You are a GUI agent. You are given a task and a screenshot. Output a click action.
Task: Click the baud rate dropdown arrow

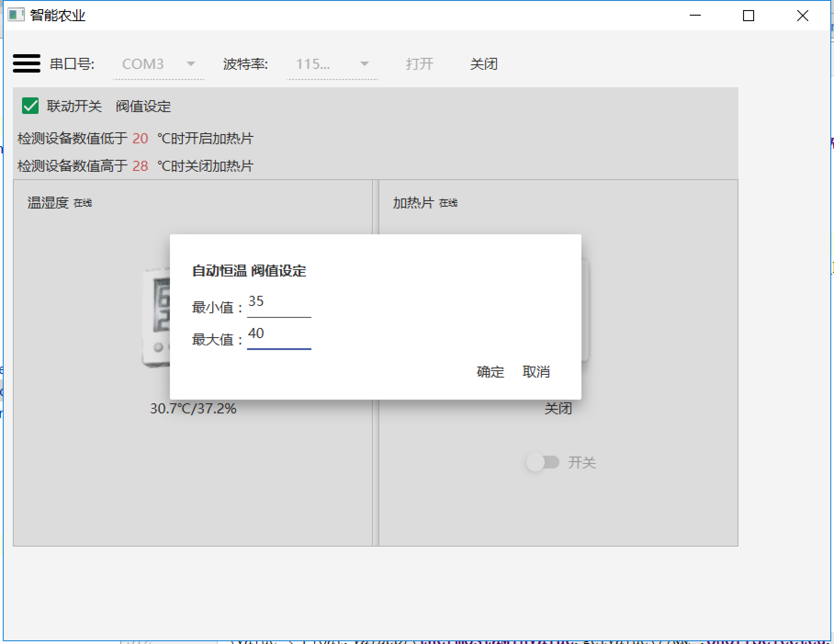364,64
